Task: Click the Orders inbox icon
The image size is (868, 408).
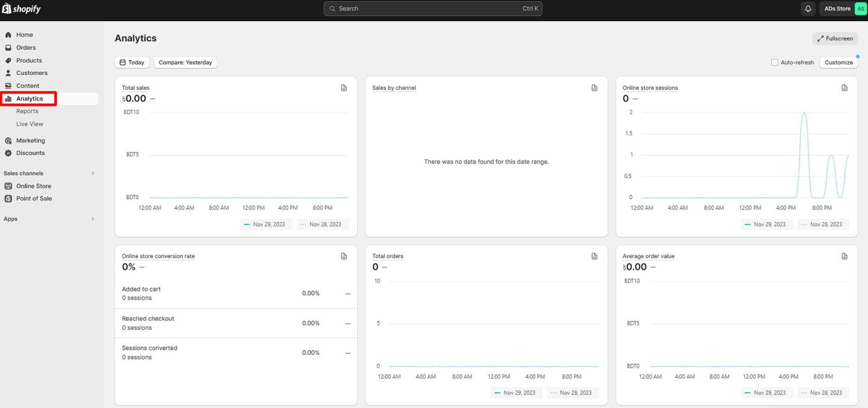Action: coord(9,48)
